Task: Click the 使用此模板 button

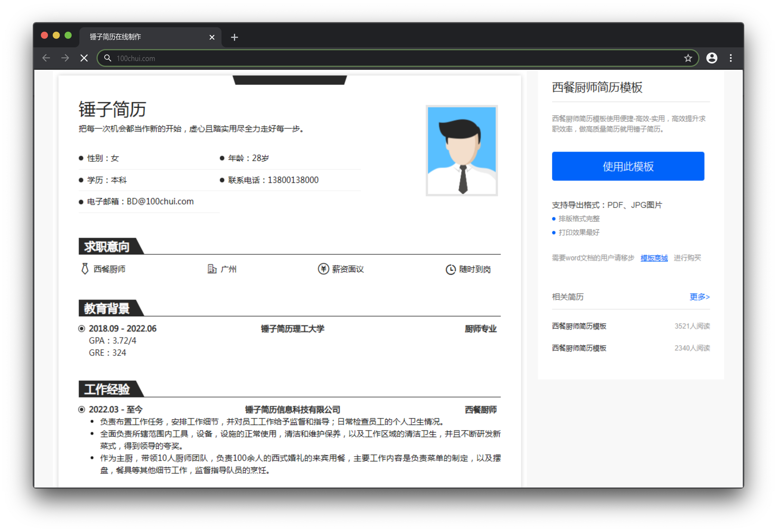Action: [x=628, y=166]
